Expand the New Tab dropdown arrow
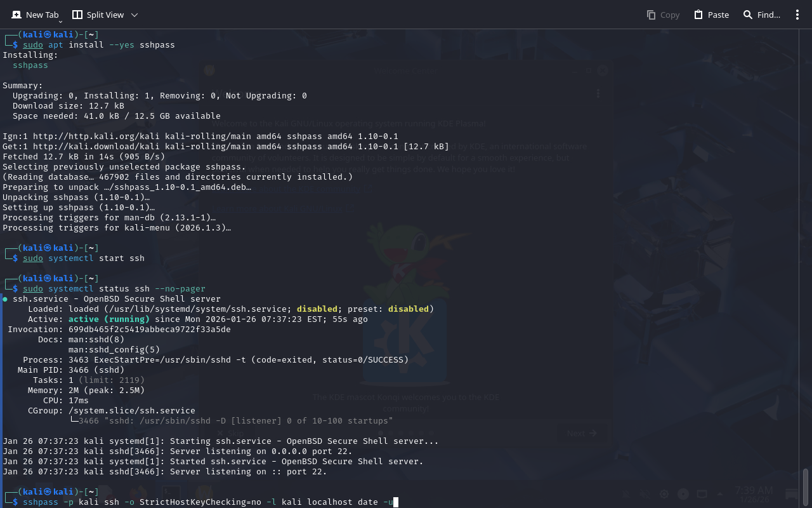The image size is (812, 508). (x=60, y=22)
